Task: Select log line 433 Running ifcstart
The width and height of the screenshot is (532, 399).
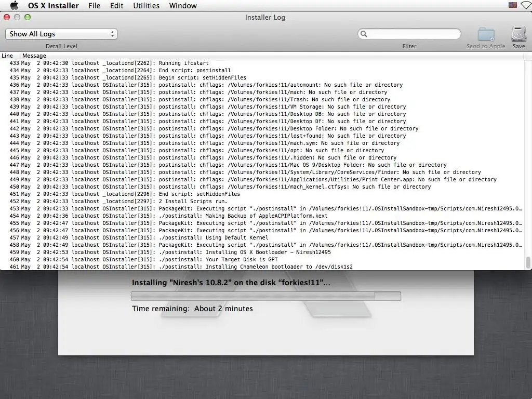Action: (x=262, y=63)
